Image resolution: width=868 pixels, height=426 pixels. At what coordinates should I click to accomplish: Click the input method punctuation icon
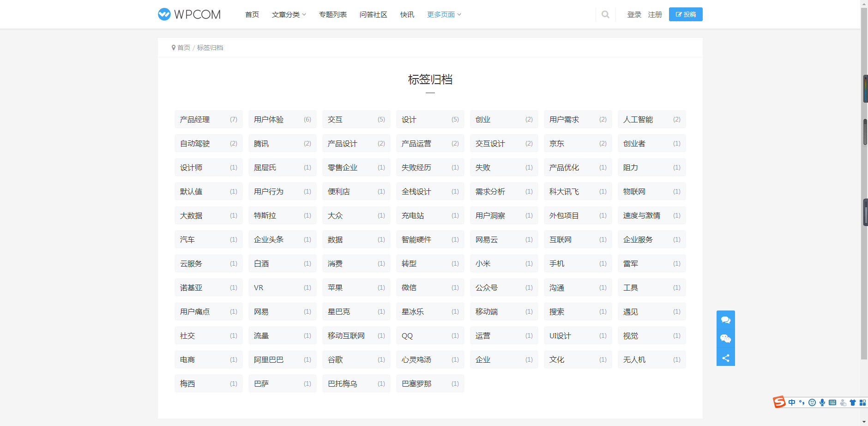click(x=802, y=402)
